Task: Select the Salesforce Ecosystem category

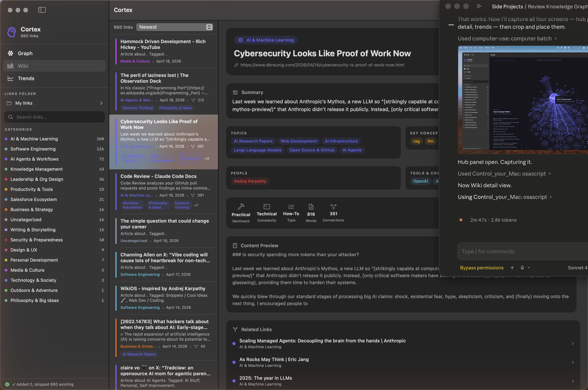Action: [x=54, y=199]
